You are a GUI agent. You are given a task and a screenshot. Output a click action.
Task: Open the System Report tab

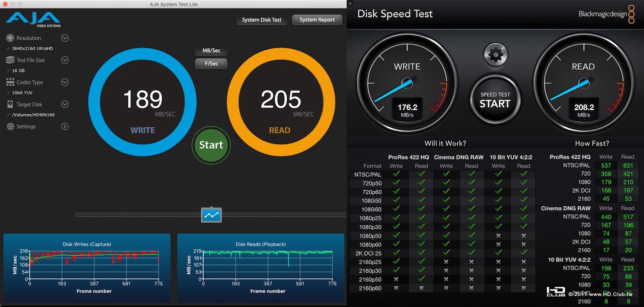[317, 20]
